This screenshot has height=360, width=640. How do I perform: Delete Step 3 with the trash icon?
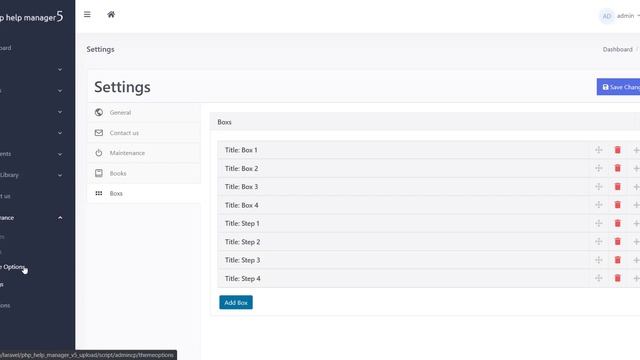pyautogui.click(x=618, y=260)
